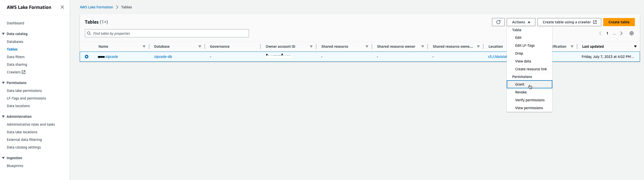
Task: Close the AWS Lake Formation sidebar
Action: pos(62,7)
